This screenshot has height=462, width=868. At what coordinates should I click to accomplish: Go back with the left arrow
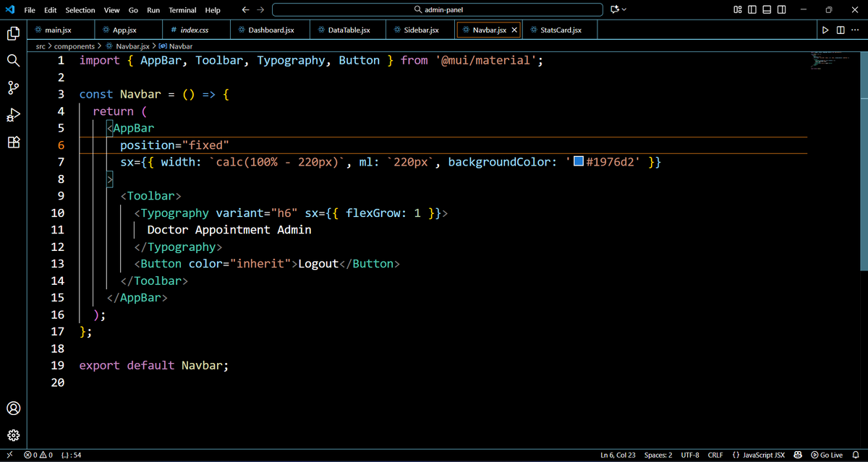pyautogui.click(x=246, y=10)
